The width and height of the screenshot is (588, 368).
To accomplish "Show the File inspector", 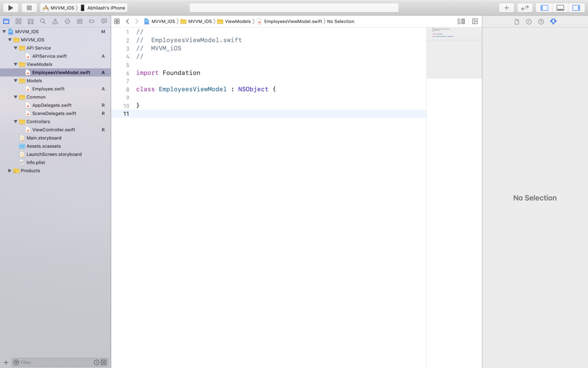I will [517, 22].
